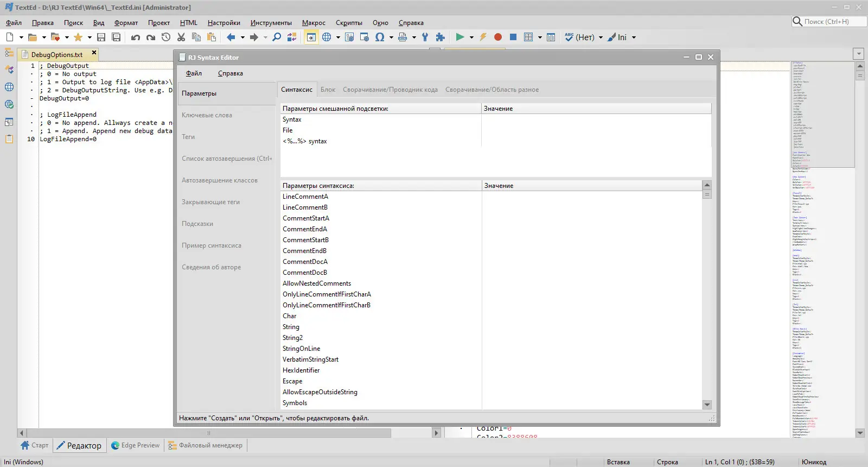Select the Ключевые слова sidebar section
The image size is (868, 467).
(x=227, y=115)
